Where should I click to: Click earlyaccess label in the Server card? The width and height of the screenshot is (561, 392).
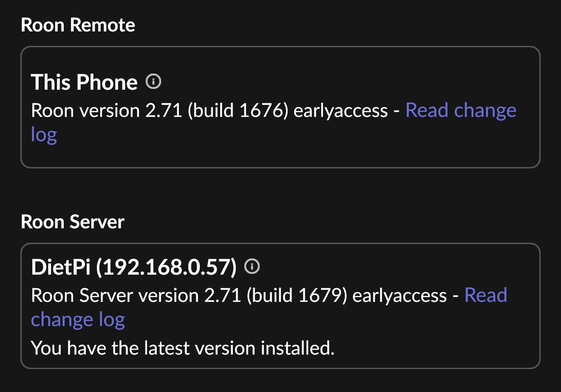click(399, 295)
